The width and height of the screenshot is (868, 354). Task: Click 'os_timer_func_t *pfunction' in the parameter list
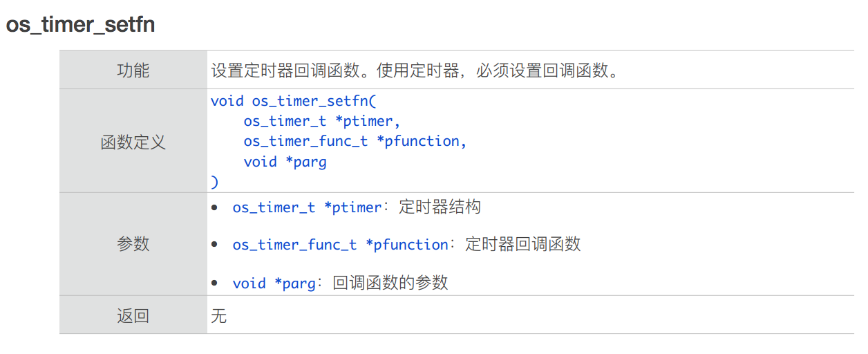click(x=340, y=245)
